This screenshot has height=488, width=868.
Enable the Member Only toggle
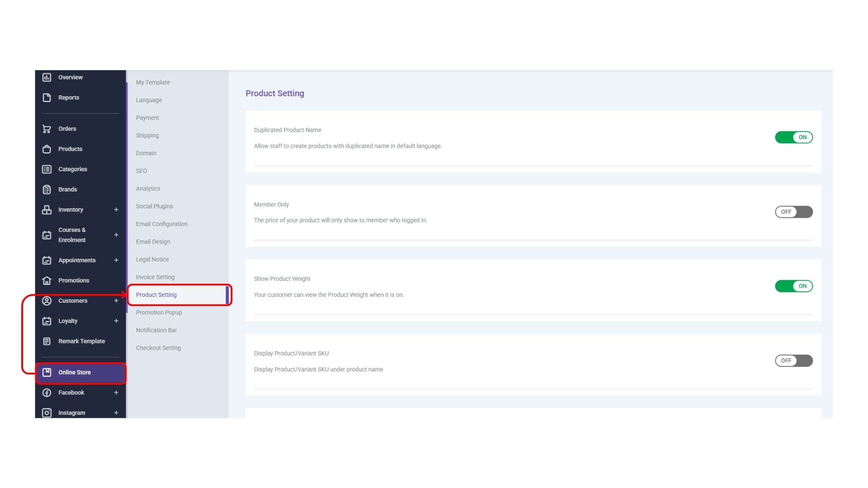pyautogui.click(x=794, y=212)
